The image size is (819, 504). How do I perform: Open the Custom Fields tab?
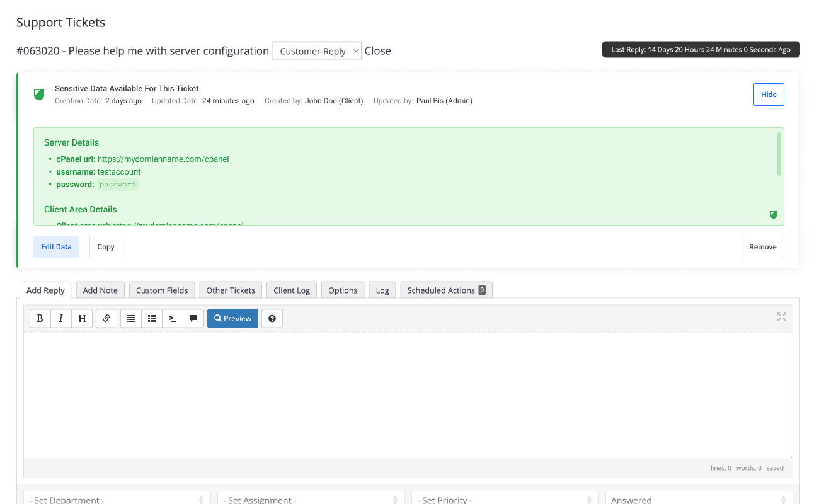(162, 290)
